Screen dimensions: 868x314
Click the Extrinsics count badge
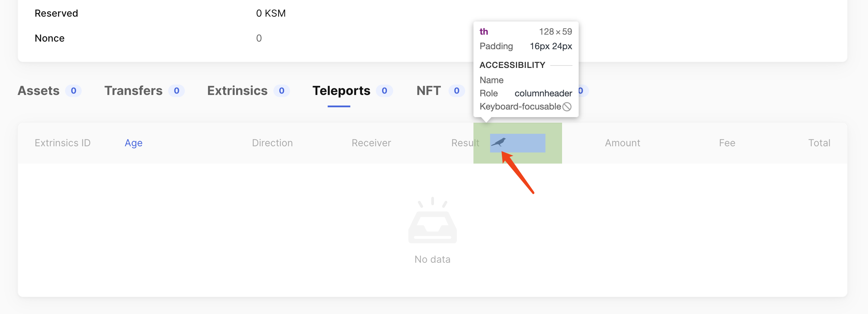(282, 91)
